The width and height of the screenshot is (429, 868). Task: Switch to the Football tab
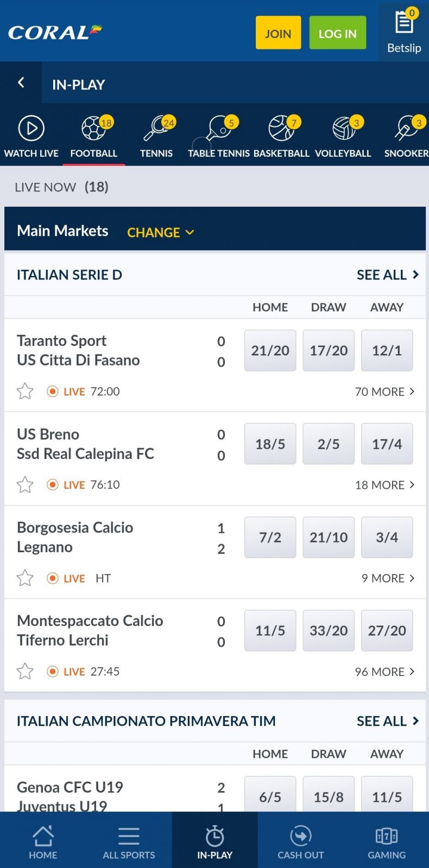coord(94,137)
